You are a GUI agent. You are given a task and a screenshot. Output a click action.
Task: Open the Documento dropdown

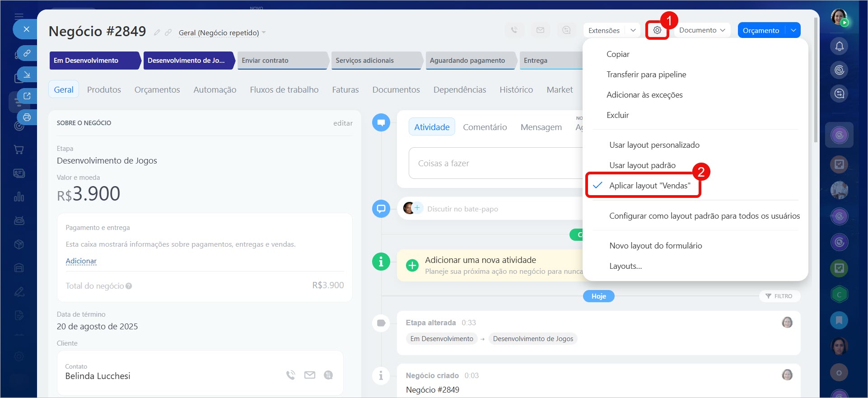coord(702,30)
